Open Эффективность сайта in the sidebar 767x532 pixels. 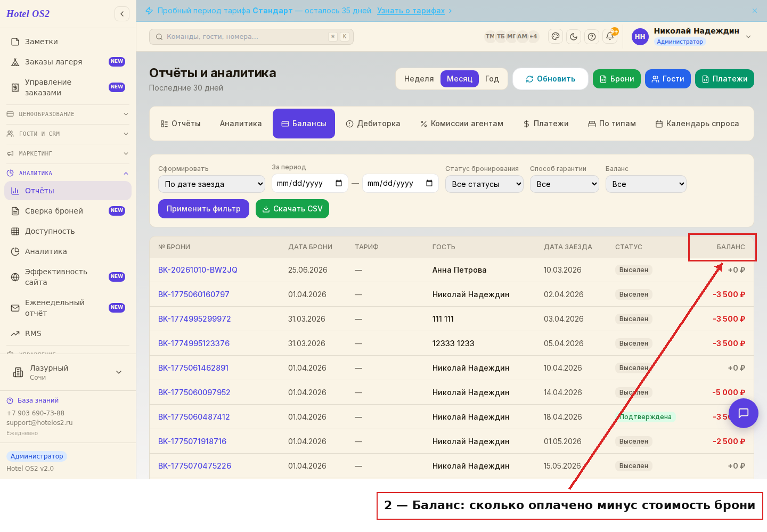coord(68,277)
